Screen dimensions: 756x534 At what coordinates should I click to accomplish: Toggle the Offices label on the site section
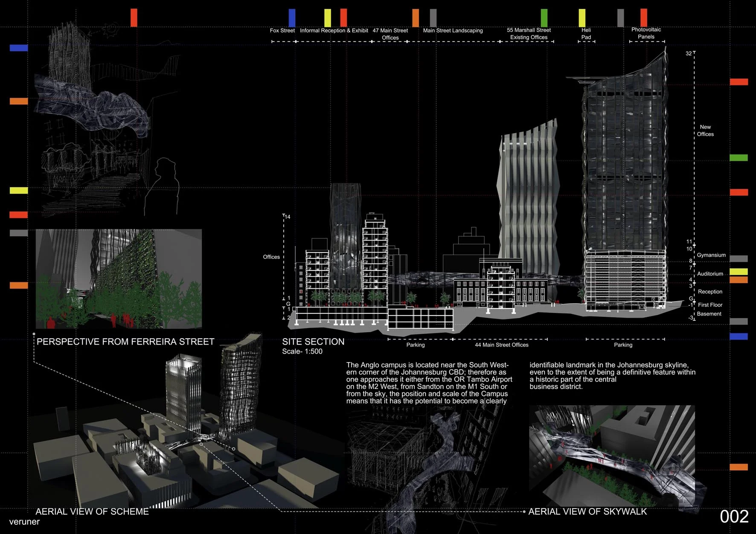271,257
